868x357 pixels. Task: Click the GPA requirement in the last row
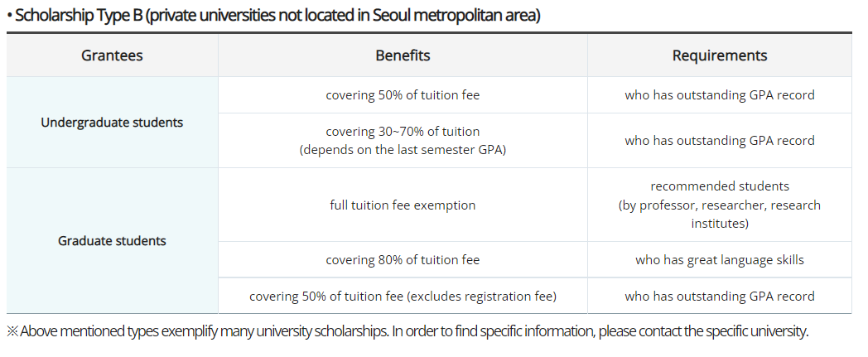click(719, 296)
